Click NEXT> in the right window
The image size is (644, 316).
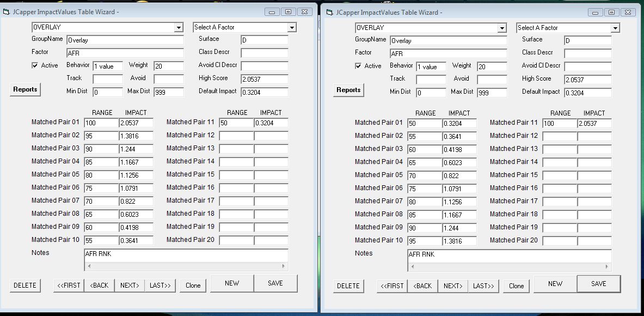point(452,286)
